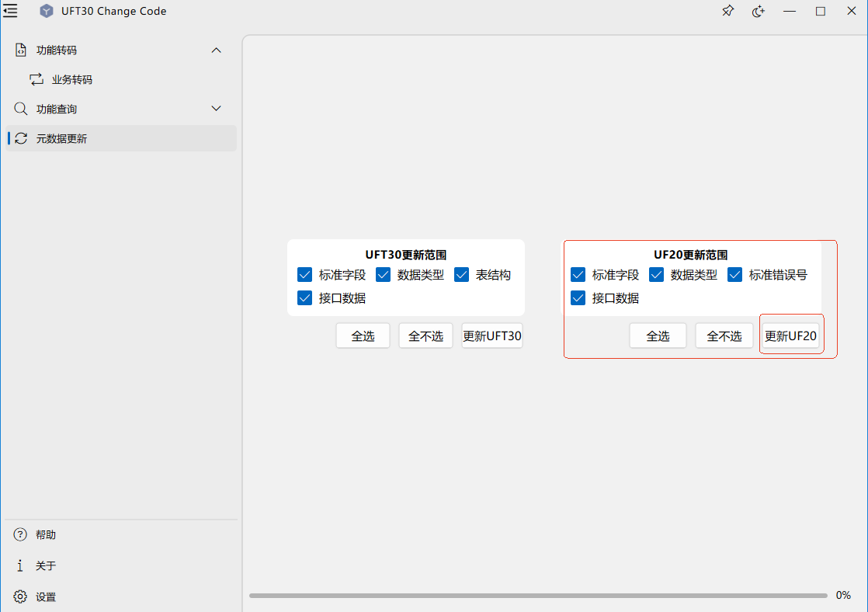Expand the 功能查询 section chevron
Viewport: 868px width, 612px height.
216,109
